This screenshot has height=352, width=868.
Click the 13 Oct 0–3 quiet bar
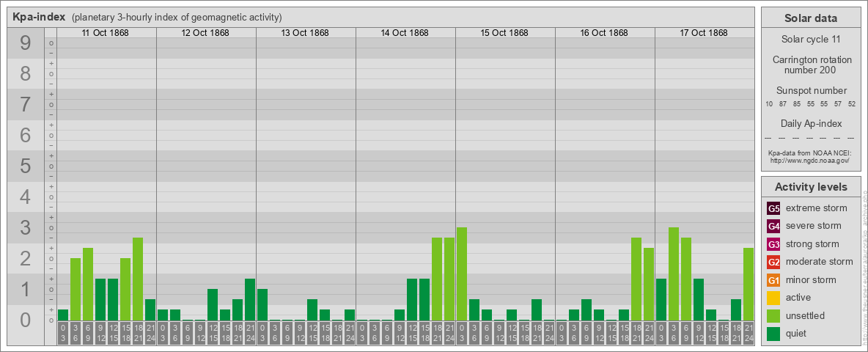pyautogui.click(x=262, y=304)
